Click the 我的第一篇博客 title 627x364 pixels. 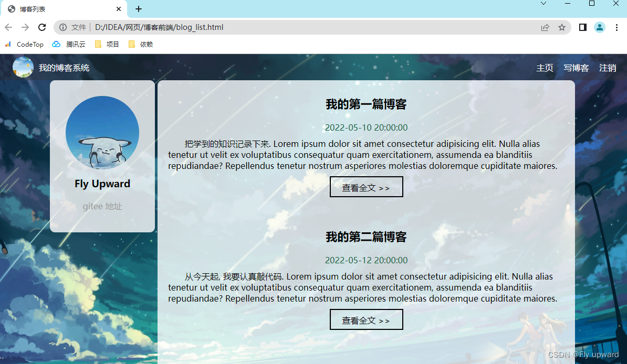pos(366,104)
